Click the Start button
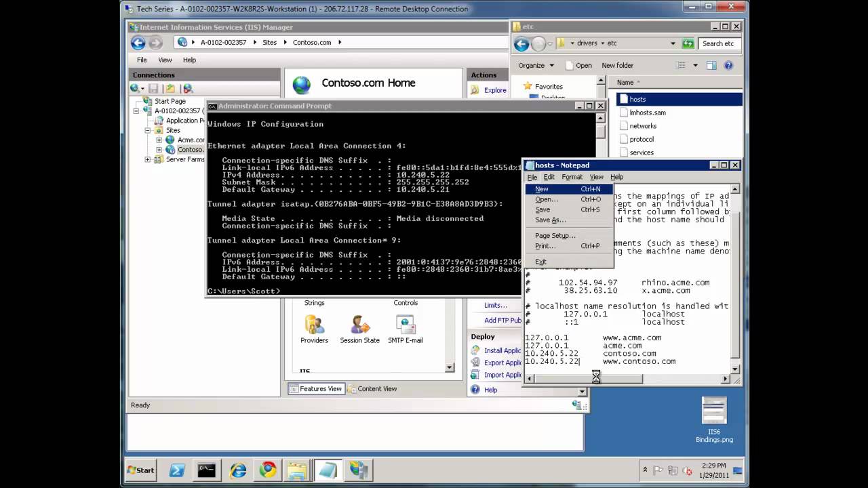The image size is (868, 488). click(x=141, y=470)
